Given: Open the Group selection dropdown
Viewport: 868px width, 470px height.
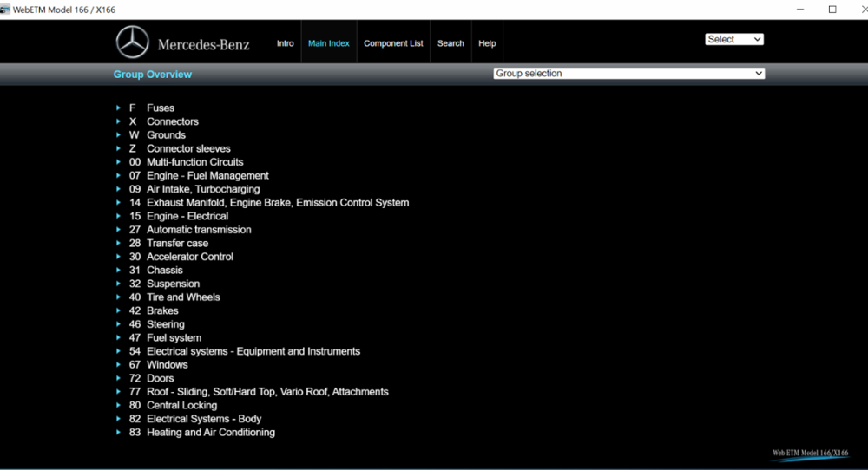Looking at the screenshot, I should [628, 74].
